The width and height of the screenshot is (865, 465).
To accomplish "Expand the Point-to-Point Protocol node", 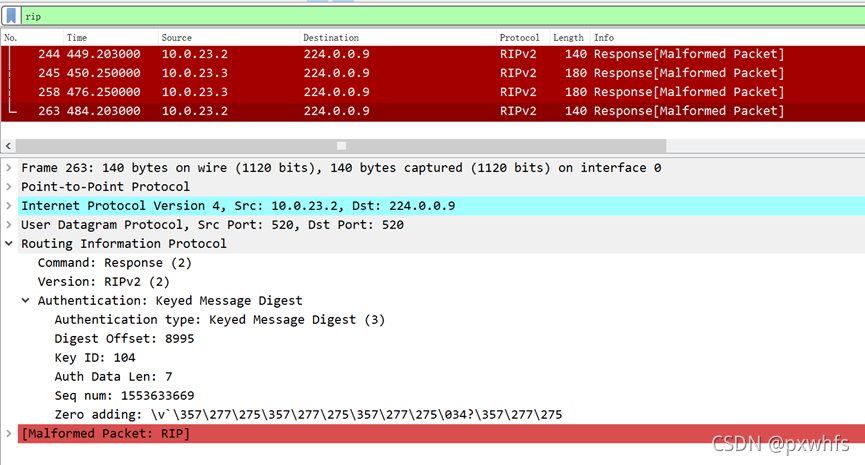I will point(9,186).
